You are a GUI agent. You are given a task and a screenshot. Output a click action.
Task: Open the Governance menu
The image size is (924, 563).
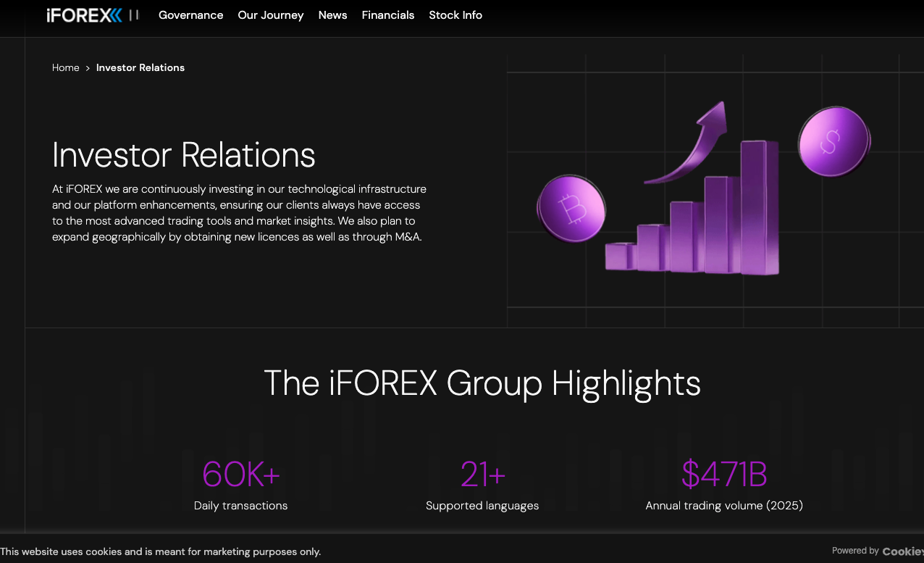coord(191,15)
